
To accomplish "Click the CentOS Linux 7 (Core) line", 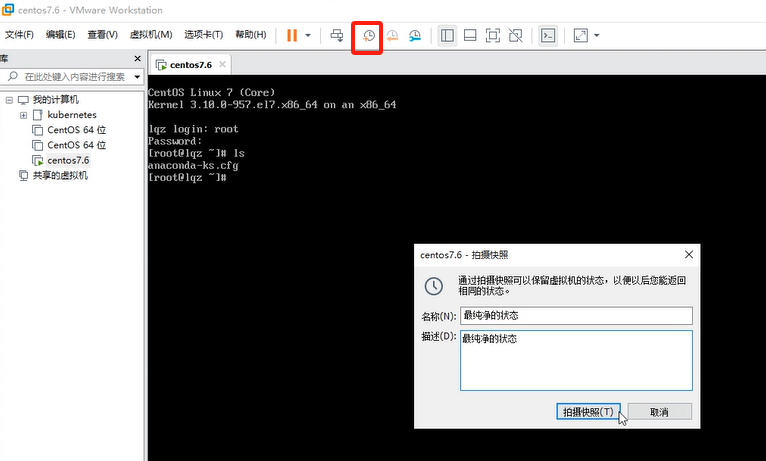I will (x=211, y=92).
